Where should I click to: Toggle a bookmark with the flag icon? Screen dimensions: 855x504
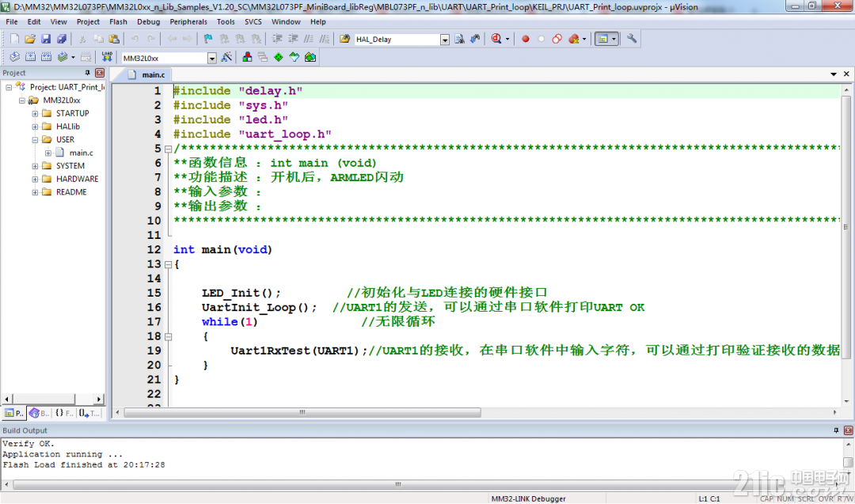click(207, 40)
